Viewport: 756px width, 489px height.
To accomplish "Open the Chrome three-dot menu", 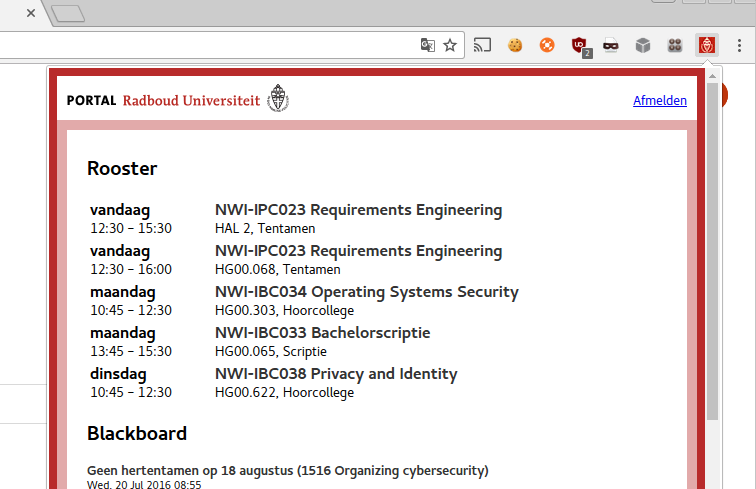I will coord(739,45).
